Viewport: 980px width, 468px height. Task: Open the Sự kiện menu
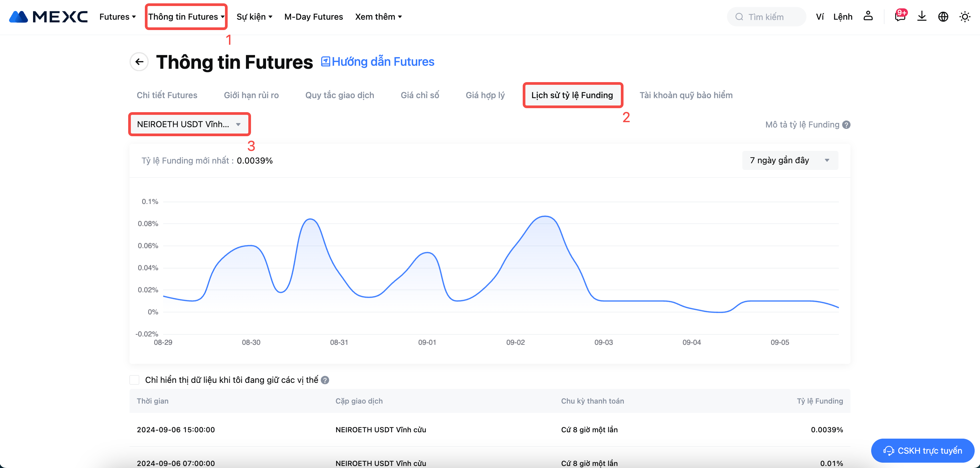254,17
